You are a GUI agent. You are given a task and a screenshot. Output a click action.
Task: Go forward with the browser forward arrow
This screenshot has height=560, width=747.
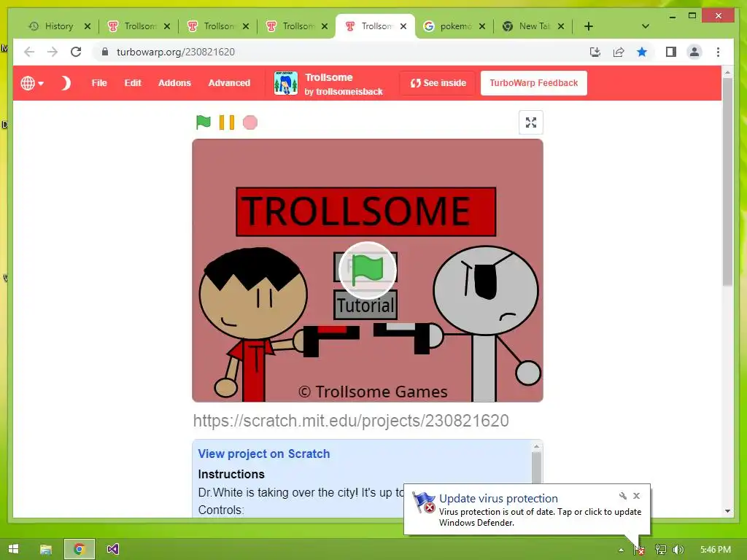[x=53, y=52]
